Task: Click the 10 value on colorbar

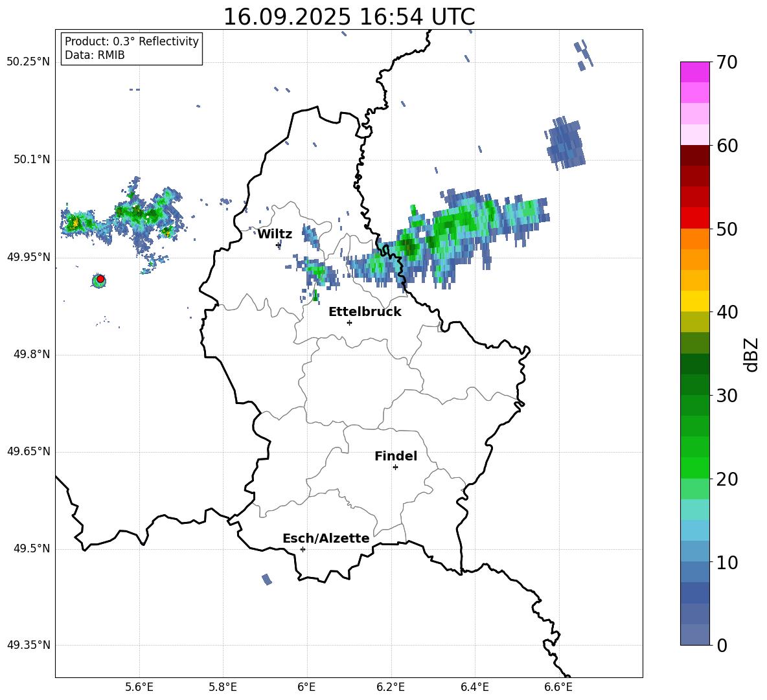Action: point(727,563)
